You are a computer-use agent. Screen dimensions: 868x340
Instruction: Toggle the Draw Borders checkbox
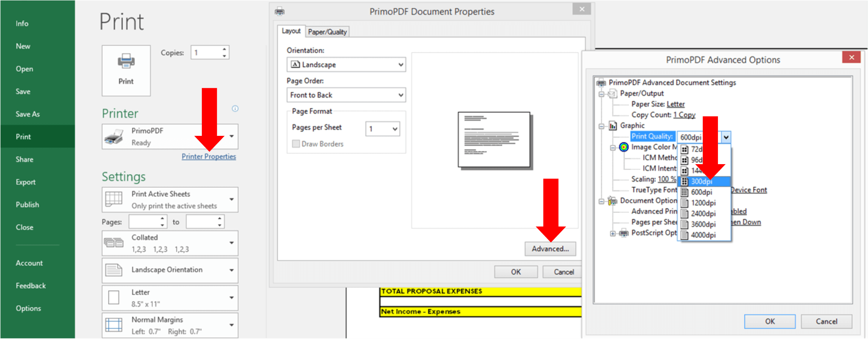pyautogui.click(x=296, y=144)
